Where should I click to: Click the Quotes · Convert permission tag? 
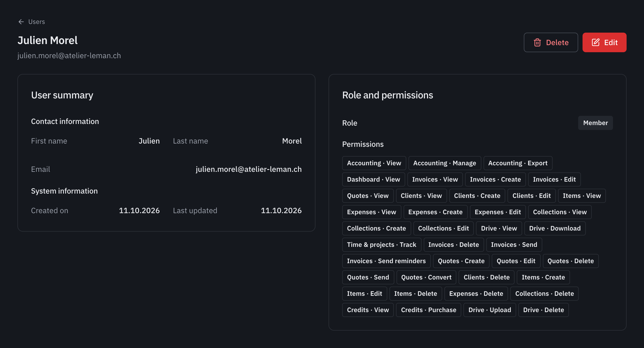(x=426, y=277)
